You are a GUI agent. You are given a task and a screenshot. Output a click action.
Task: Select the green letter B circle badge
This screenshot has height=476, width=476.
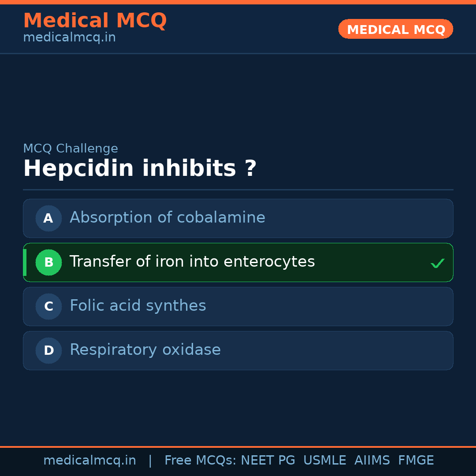tap(48, 262)
